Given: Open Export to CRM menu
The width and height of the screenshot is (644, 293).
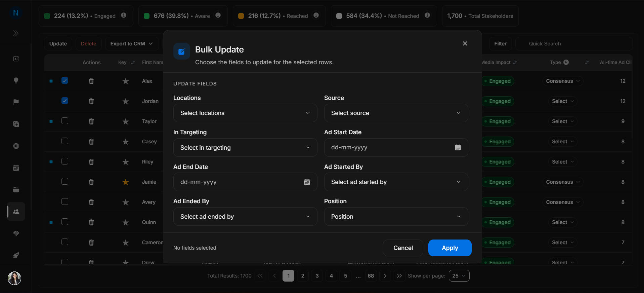Looking at the screenshot, I should click(132, 44).
